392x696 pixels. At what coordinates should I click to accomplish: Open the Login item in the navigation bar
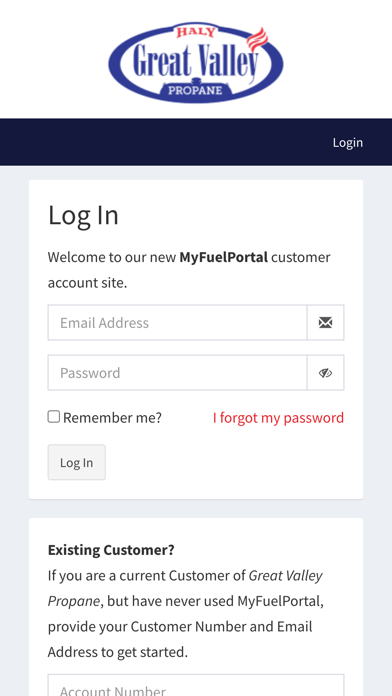point(348,142)
